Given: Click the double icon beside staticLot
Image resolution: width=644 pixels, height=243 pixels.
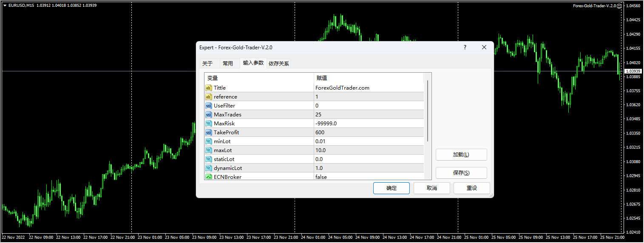Looking at the screenshot, I should 209,159.
